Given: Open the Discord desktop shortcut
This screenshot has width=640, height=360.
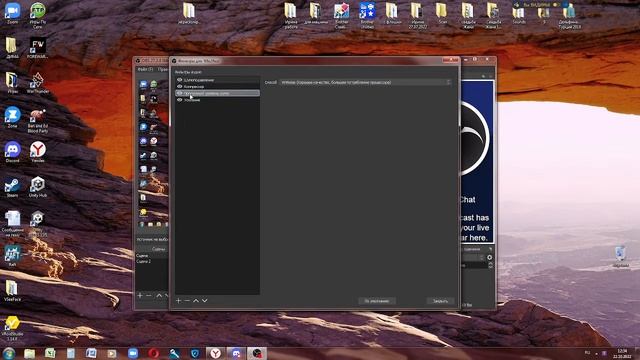Looking at the screenshot, I should pyautogui.click(x=12, y=152).
